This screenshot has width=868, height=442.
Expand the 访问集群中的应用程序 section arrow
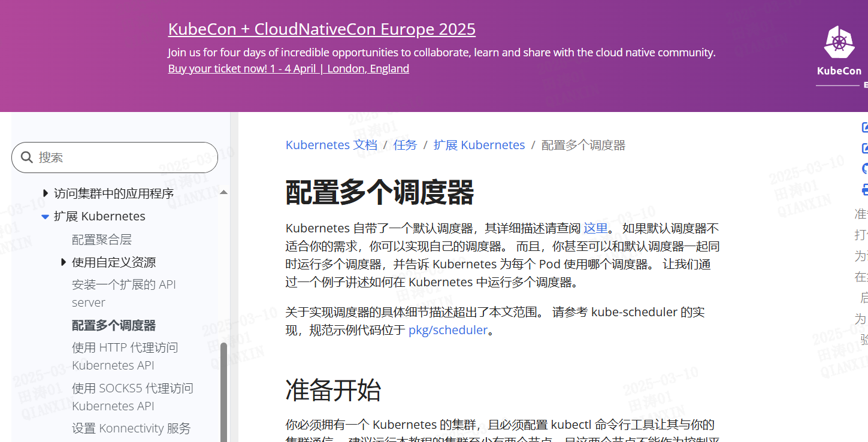[x=46, y=193]
